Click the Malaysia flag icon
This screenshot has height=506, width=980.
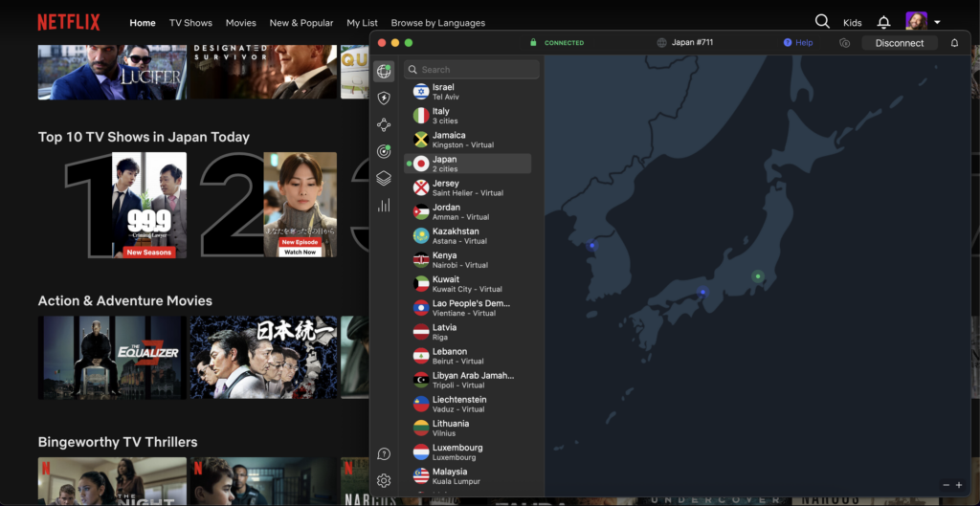pyautogui.click(x=421, y=476)
